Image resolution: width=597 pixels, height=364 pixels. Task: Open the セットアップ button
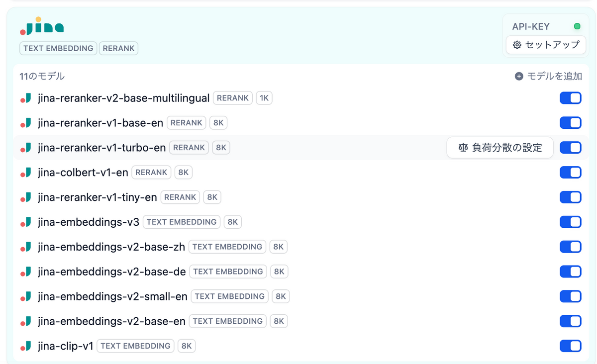coord(546,45)
